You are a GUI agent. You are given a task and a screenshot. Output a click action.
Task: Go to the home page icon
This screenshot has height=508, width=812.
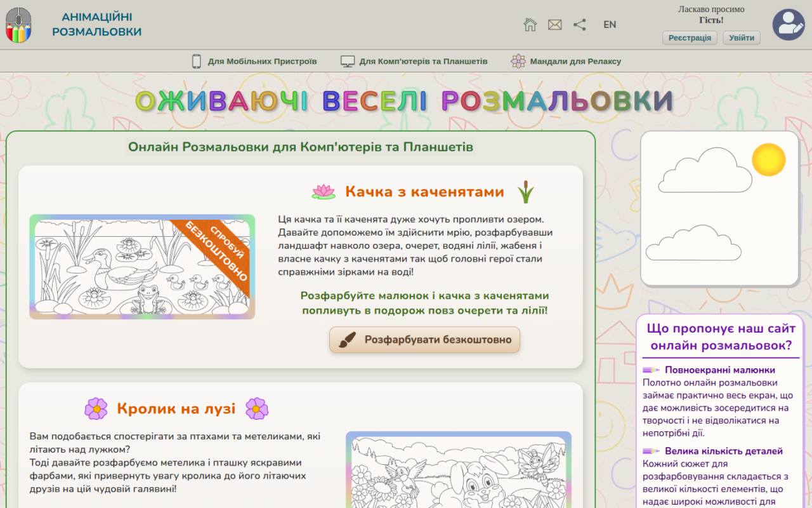(530, 25)
